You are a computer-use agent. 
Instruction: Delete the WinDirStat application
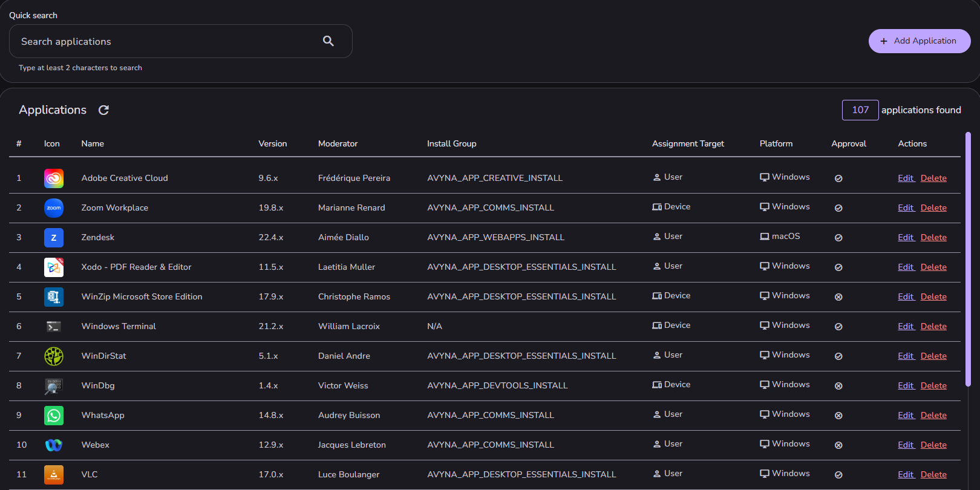coord(933,356)
